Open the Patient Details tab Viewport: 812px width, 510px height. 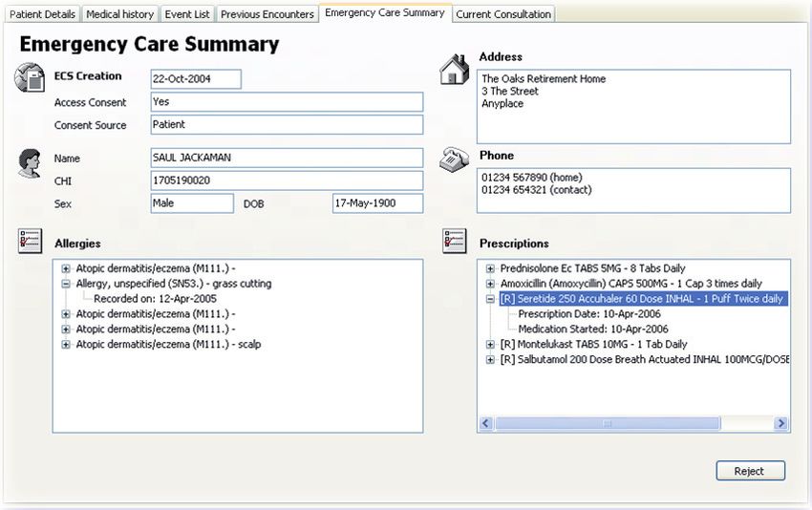[42, 14]
